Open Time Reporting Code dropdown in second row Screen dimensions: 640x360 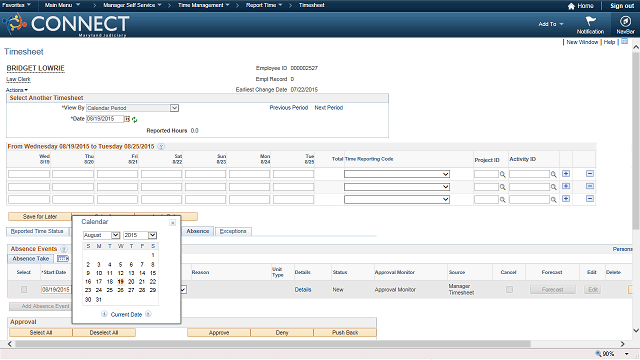(445, 187)
